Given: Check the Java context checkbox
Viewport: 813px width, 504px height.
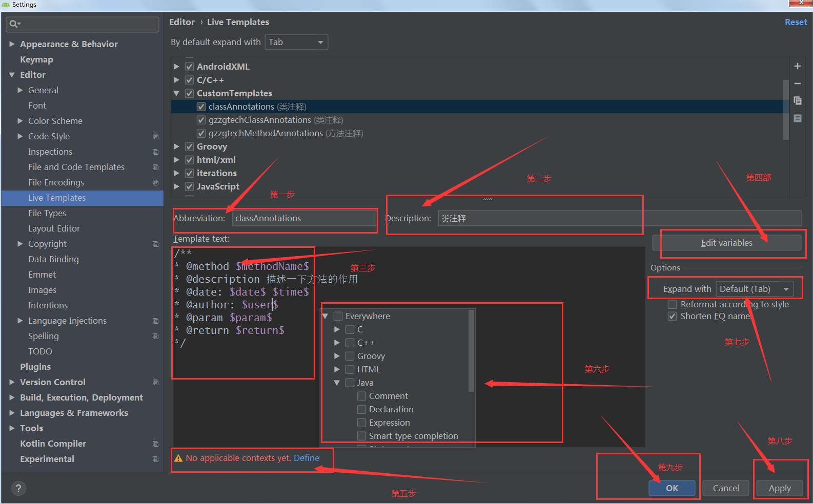Looking at the screenshot, I should point(350,383).
